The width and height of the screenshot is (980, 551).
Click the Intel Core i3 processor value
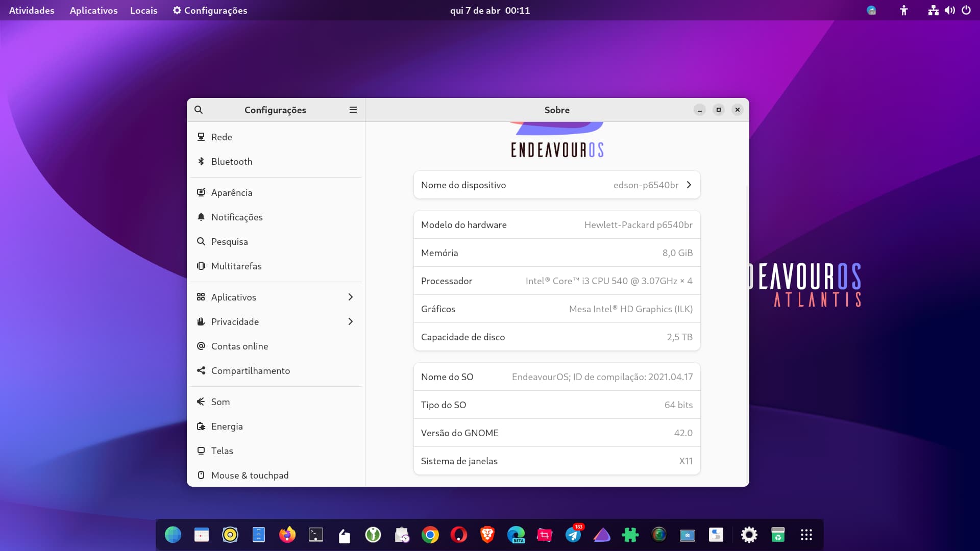point(609,281)
